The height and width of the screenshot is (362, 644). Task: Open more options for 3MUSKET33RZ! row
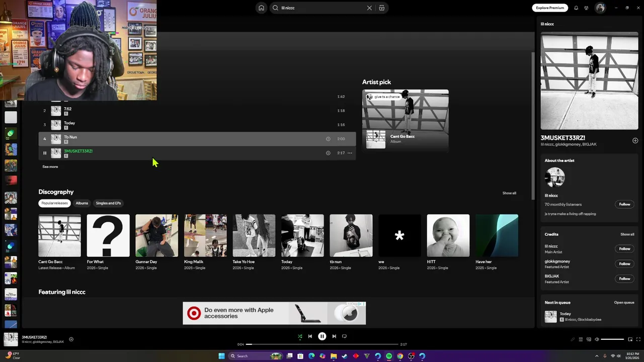(x=350, y=153)
